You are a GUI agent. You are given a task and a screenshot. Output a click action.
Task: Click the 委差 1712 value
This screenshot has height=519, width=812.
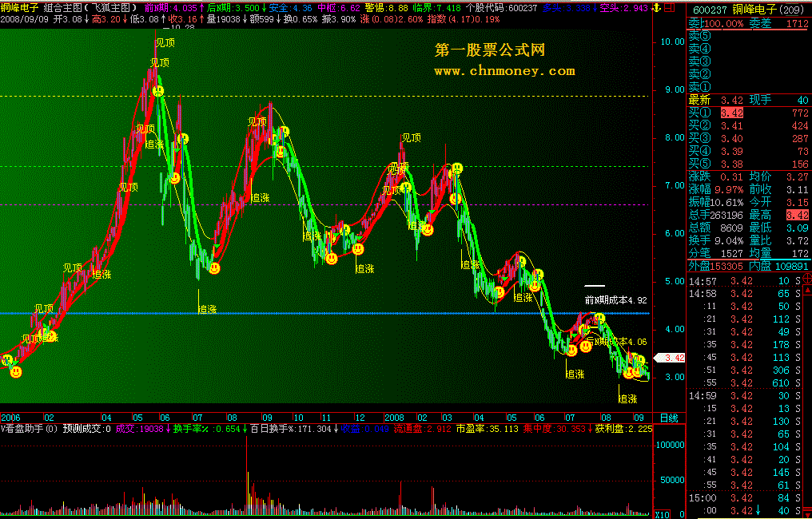point(779,23)
